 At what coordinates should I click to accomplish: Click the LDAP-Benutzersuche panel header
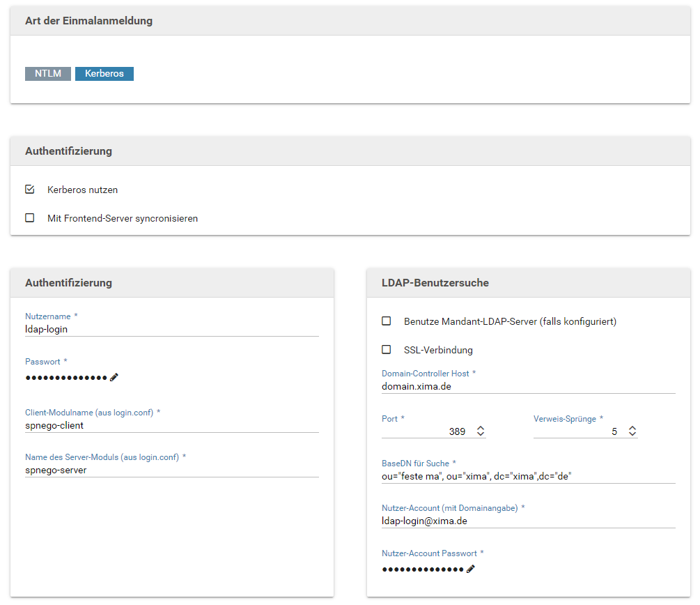point(528,283)
